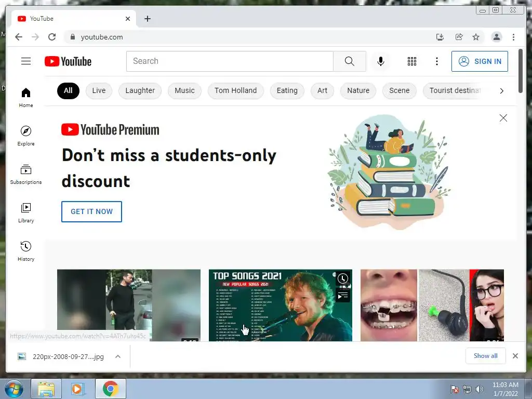Screen dimensions: 532x399
Task: Select the Laughter category chip
Action: coord(140,90)
